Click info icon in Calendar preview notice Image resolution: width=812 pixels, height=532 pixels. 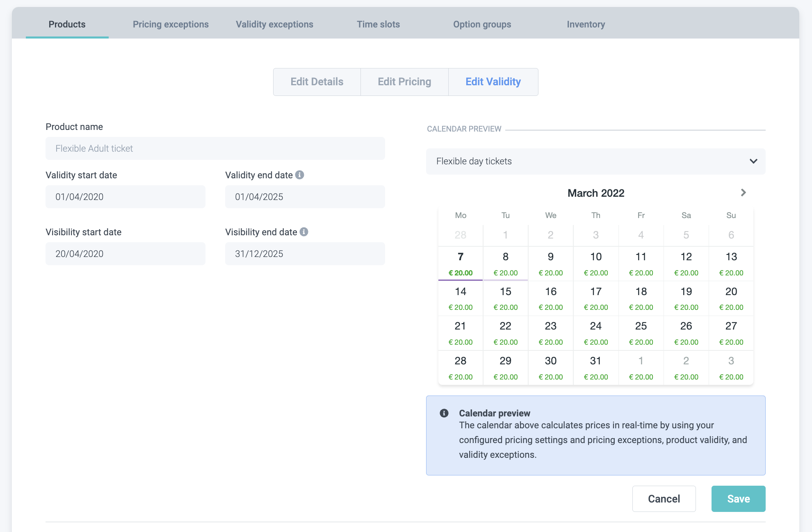444,413
